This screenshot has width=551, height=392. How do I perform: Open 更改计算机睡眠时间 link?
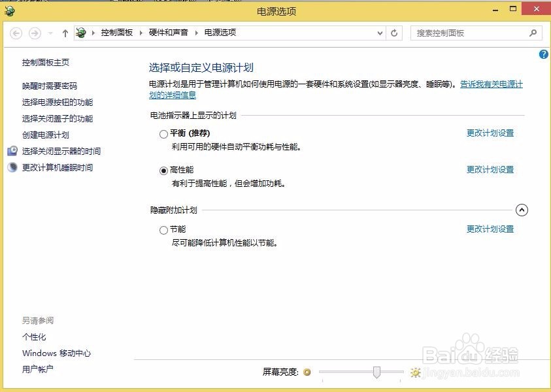[x=58, y=167]
